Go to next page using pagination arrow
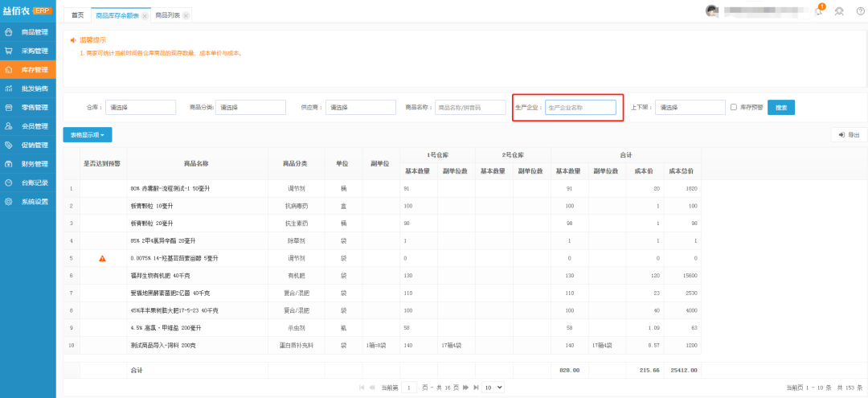The height and width of the screenshot is (398, 868). (466, 388)
